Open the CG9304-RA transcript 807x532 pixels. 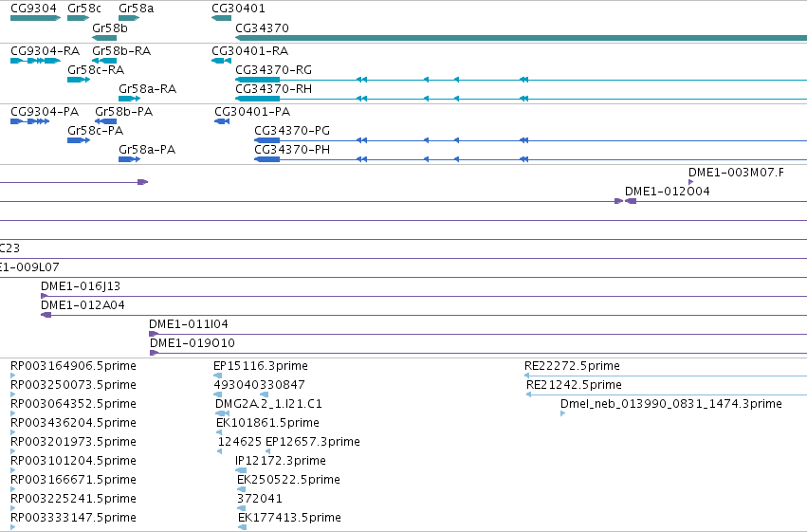pyautogui.click(x=35, y=61)
